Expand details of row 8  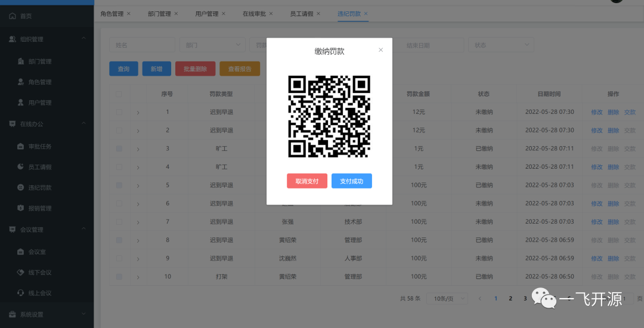138,240
